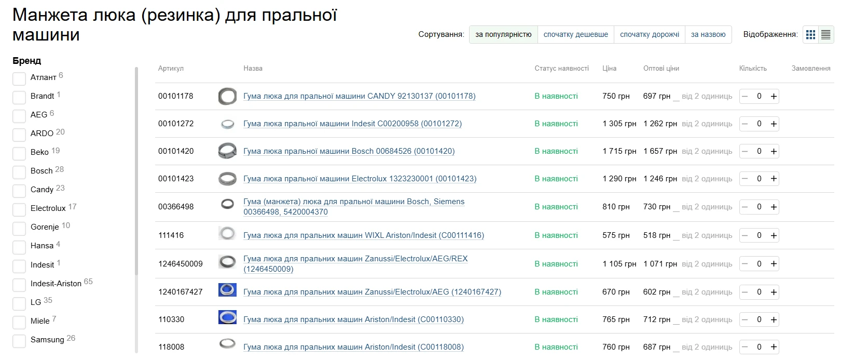Decrease quantity for item 1240167427
The image size is (868, 360).
pyautogui.click(x=745, y=292)
